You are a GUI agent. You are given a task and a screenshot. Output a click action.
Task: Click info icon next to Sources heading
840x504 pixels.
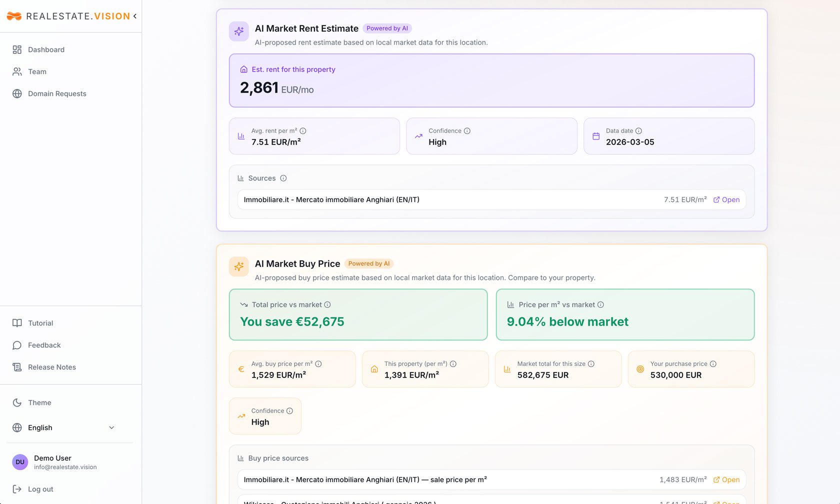(x=283, y=178)
